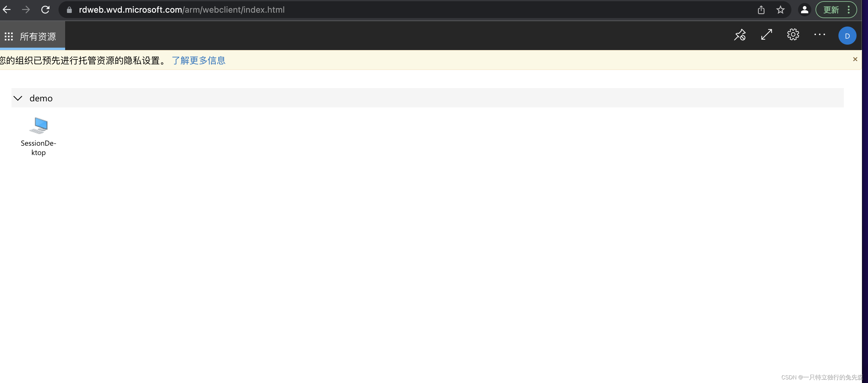
Task: Open the Chrome three-dot menu beside 更新
Action: pyautogui.click(x=849, y=10)
